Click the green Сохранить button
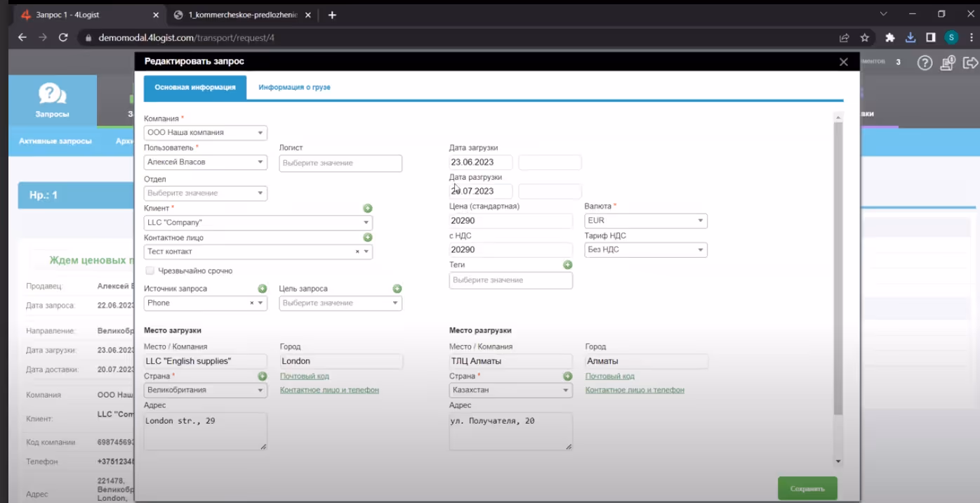Image resolution: width=980 pixels, height=503 pixels. [x=807, y=488]
